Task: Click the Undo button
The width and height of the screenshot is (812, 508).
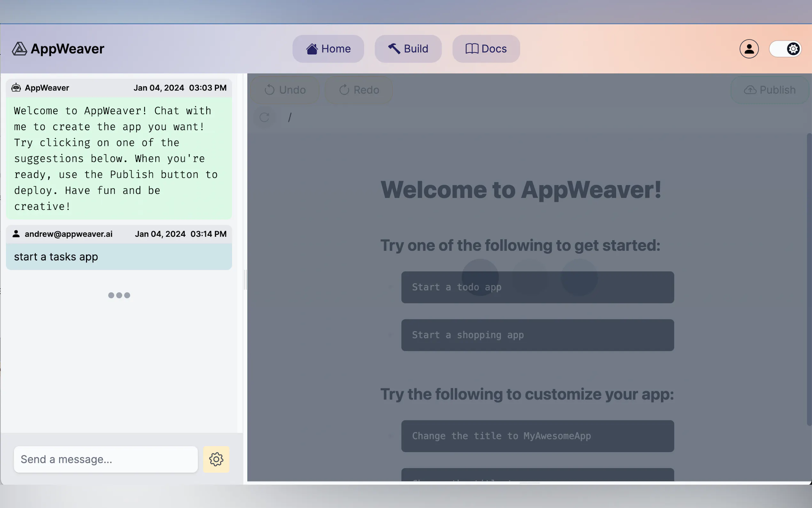Action: pyautogui.click(x=285, y=90)
